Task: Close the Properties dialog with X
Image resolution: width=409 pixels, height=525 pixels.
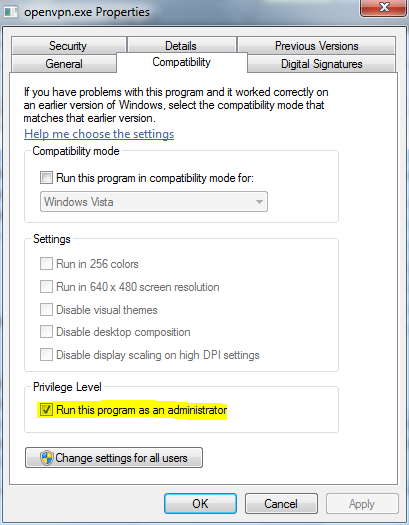Action: click(383, 7)
